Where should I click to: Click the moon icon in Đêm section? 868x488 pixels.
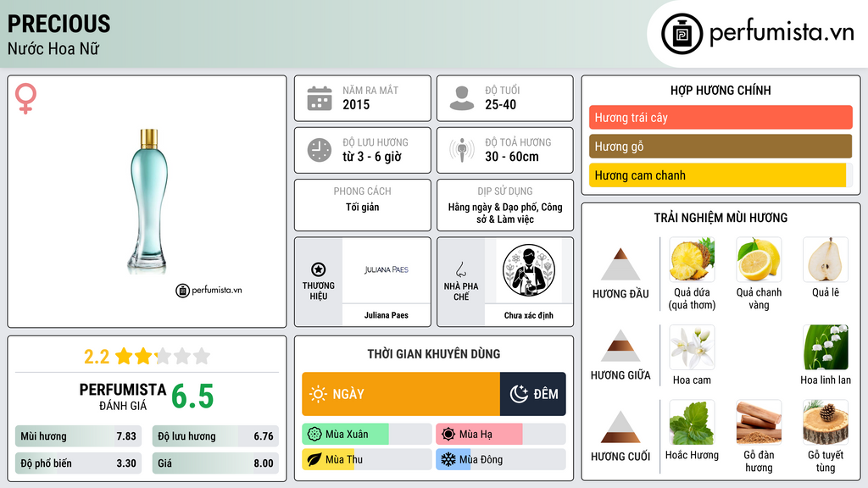coord(519,394)
